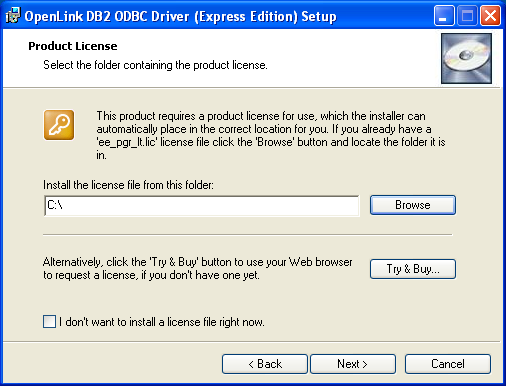Viewport: 506px width, 386px height.
Task: Click the ee_pgr_lt.lic instructions paragraph
Action: [x=271, y=135]
